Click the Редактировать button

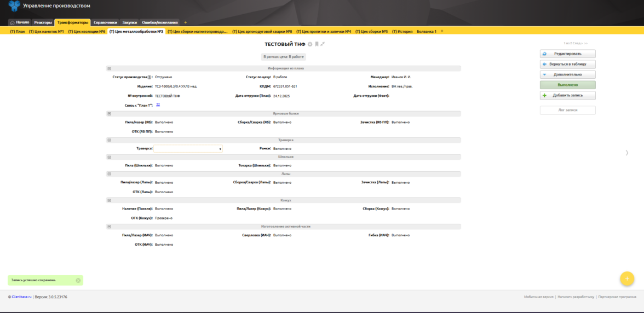pyautogui.click(x=567, y=54)
